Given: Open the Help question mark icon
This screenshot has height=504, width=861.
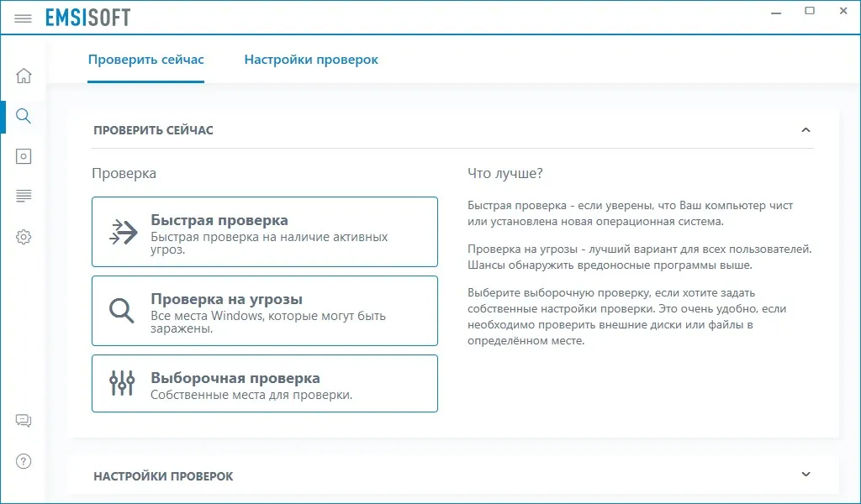Looking at the screenshot, I should point(23,461).
